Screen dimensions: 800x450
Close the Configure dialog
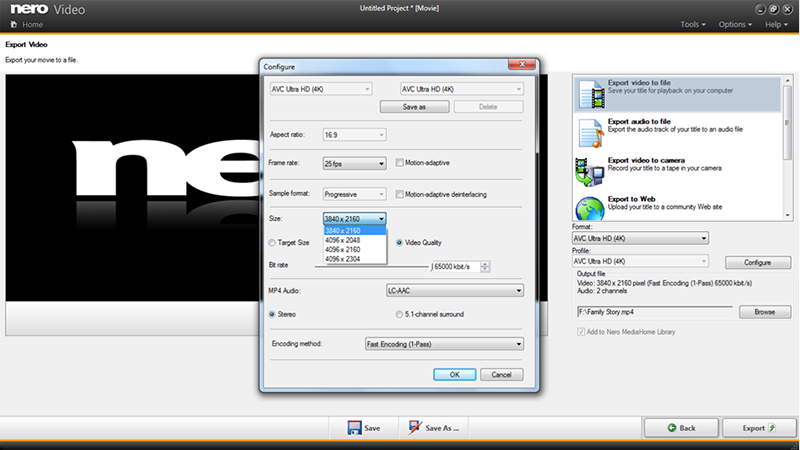pyautogui.click(x=522, y=64)
